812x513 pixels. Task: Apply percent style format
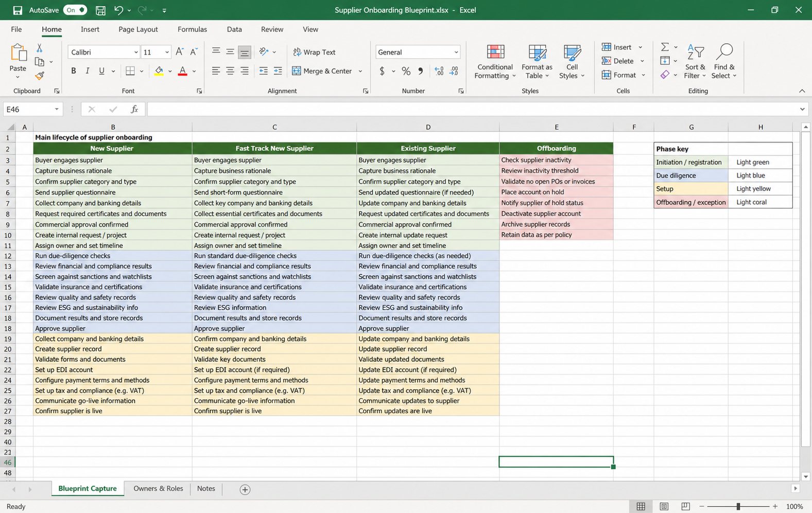coord(406,71)
